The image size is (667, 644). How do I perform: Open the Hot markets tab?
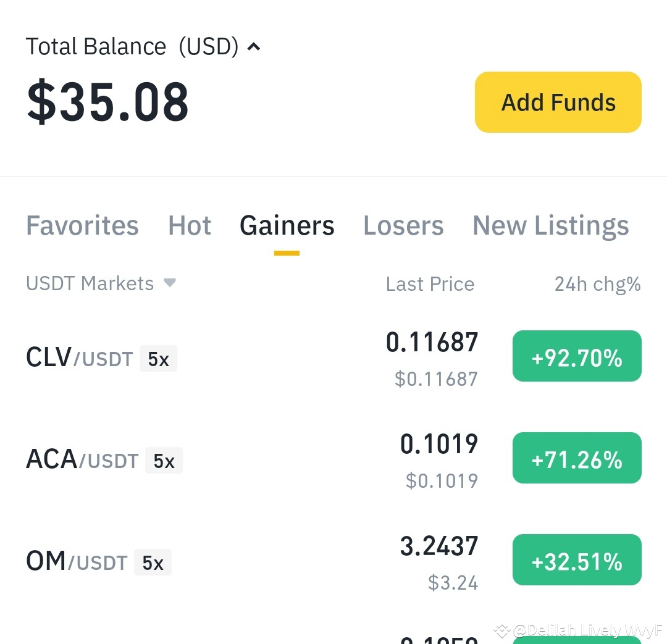click(190, 225)
